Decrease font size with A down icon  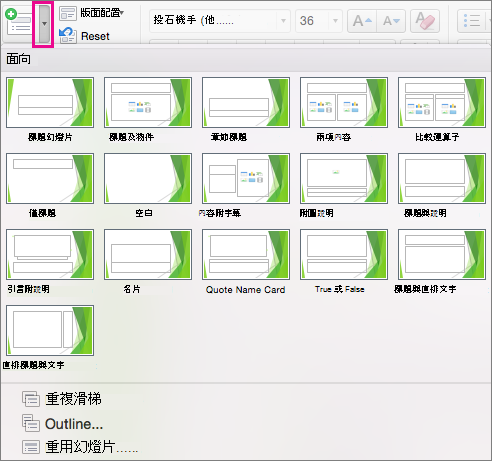(391, 21)
